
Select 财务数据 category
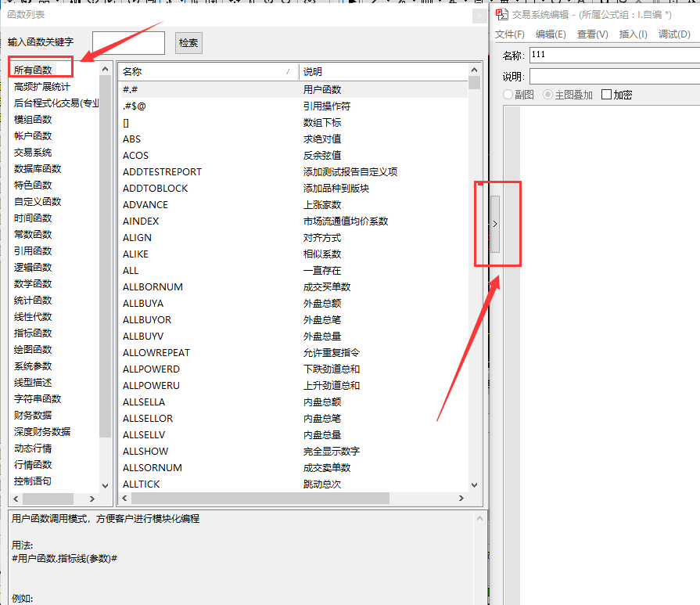33,416
